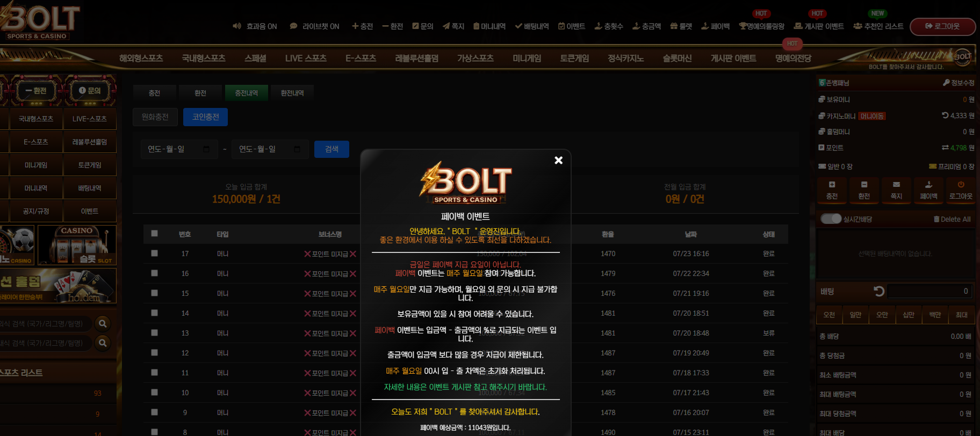Click the betting amount input field
Viewport: 980px width, 436px height.
click(x=930, y=291)
